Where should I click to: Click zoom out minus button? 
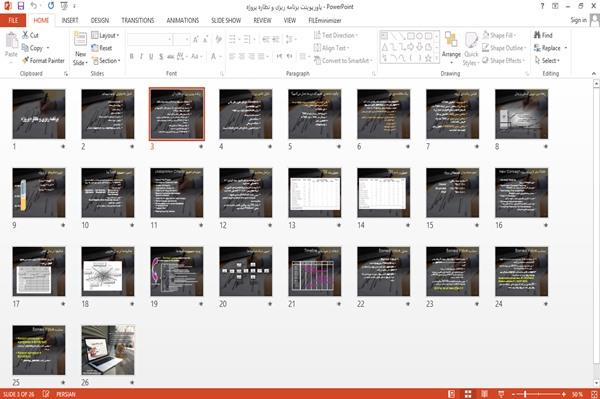click(x=514, y=394)
